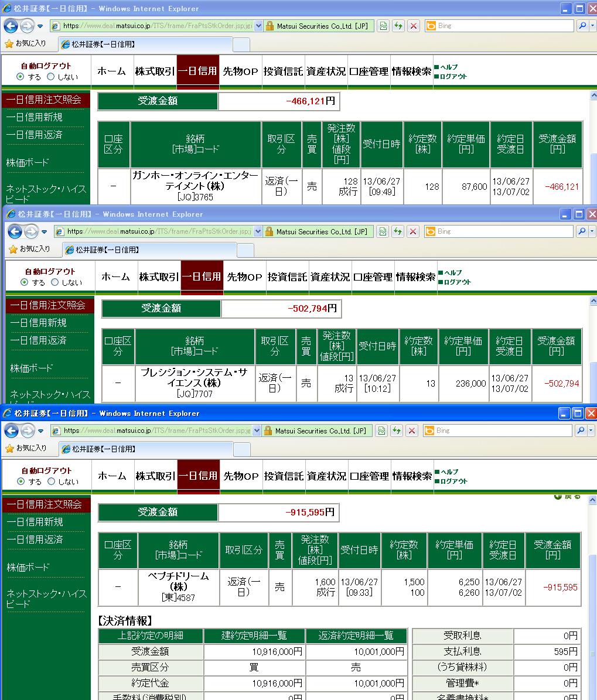The image size is (597, 700).
Task: Click the security lock icon in the middle window
Action: (x=269, y=231)
